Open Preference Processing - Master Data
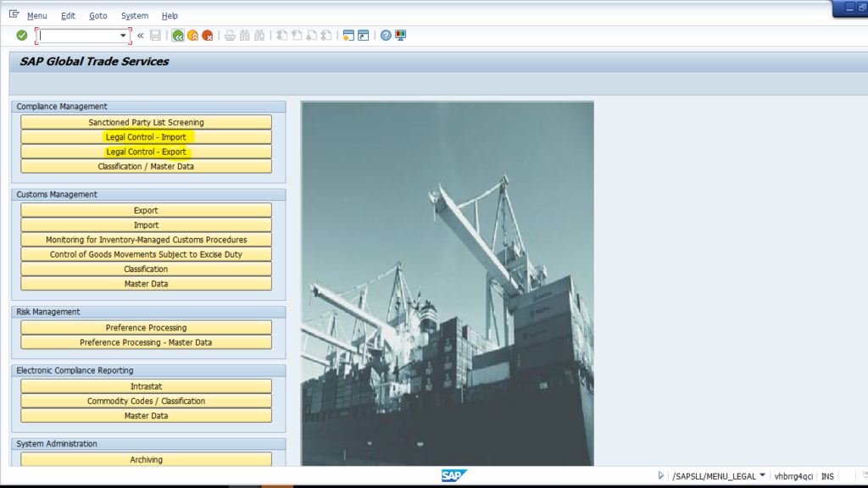 146,342
